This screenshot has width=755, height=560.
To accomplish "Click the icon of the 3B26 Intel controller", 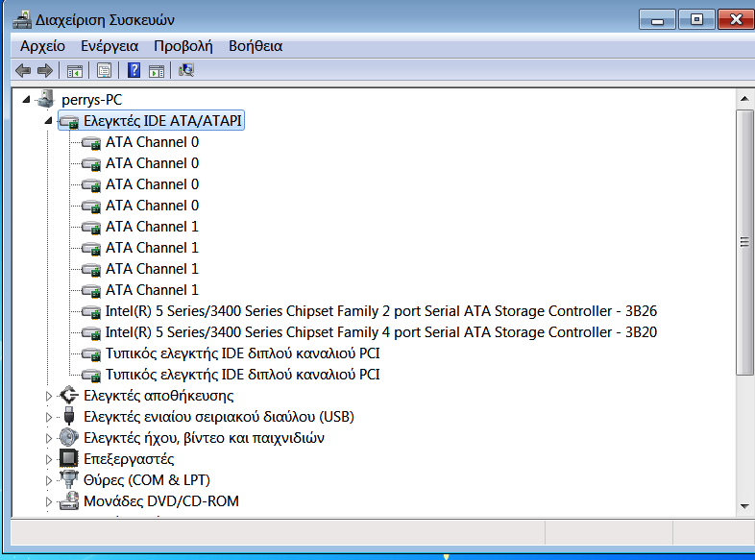I will pyautogui.click(x=91, y=311).
